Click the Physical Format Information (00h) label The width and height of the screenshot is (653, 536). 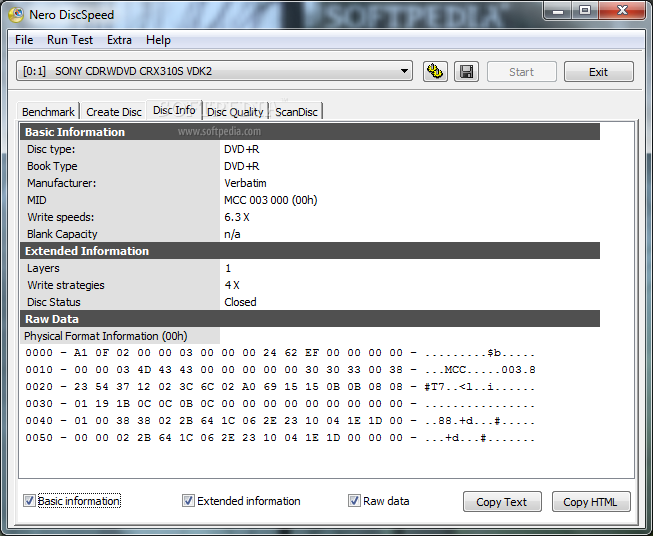tap(106, 336)
